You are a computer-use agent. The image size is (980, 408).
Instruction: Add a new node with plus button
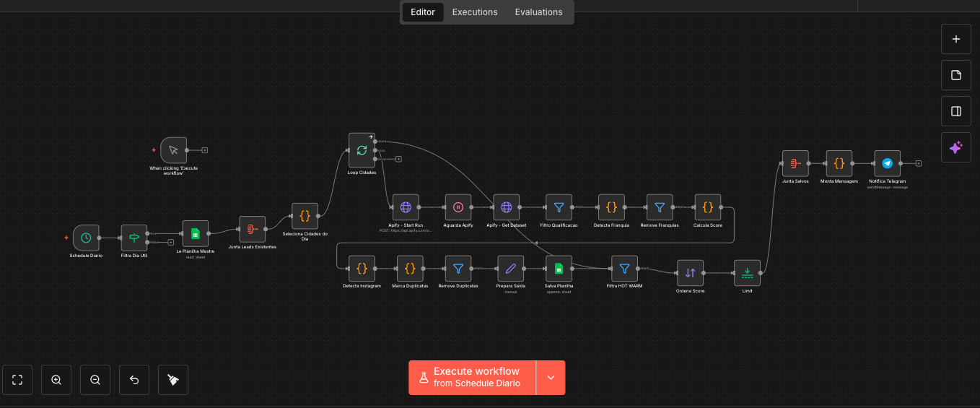956,39
